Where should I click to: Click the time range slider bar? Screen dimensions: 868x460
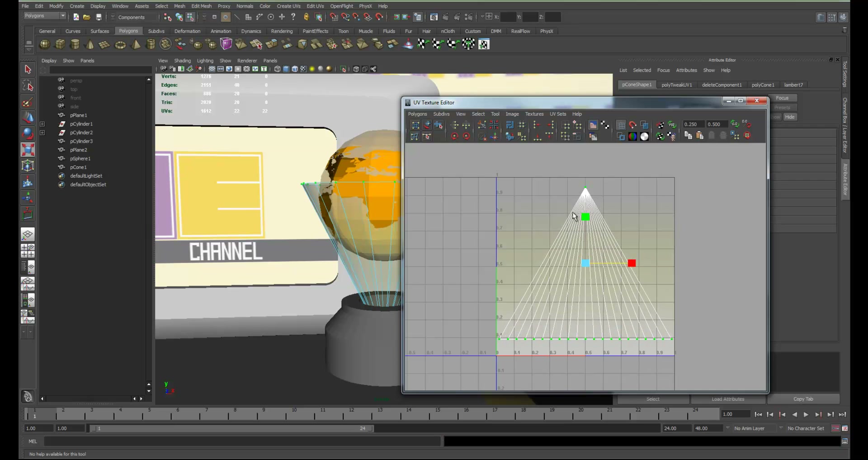pos(231,428)
